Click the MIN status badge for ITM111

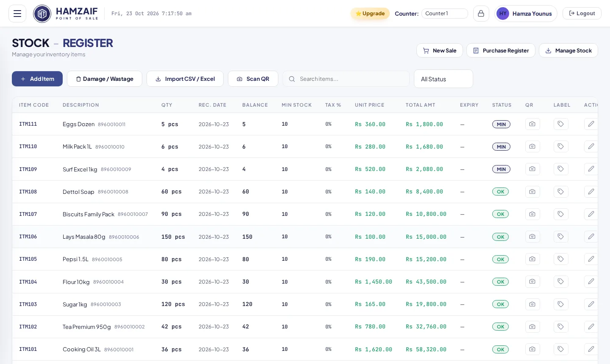coord(501,124)
